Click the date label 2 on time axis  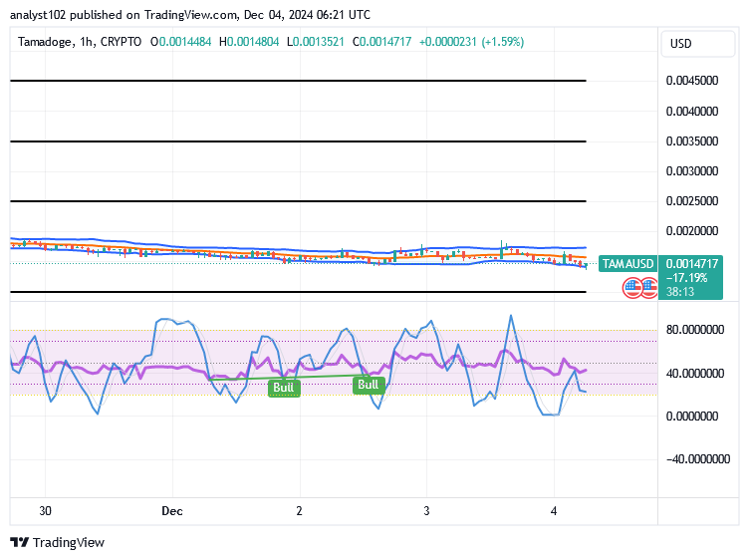(299, 511)
